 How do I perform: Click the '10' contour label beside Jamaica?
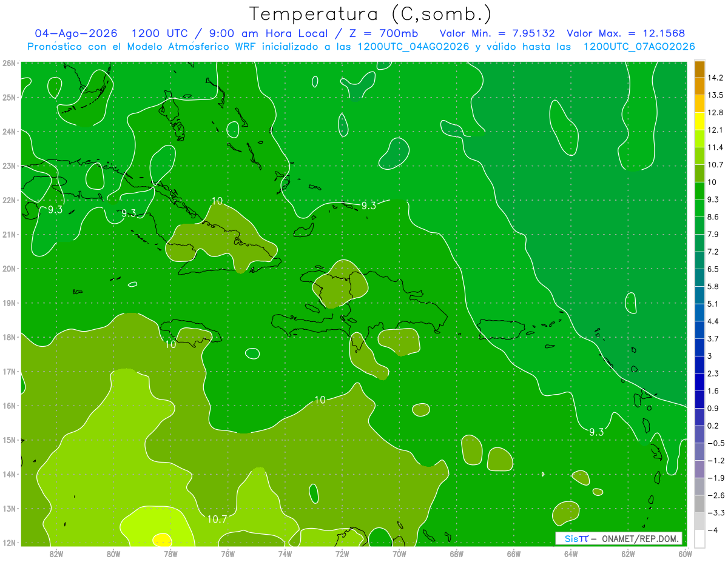170,344
